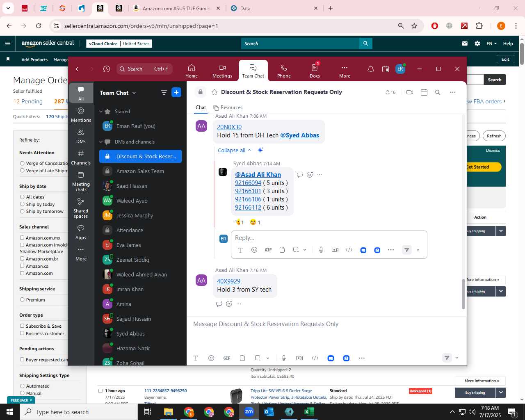Click the blue plus new chat button
Screen dimensions: 525x420
[176, 92]
